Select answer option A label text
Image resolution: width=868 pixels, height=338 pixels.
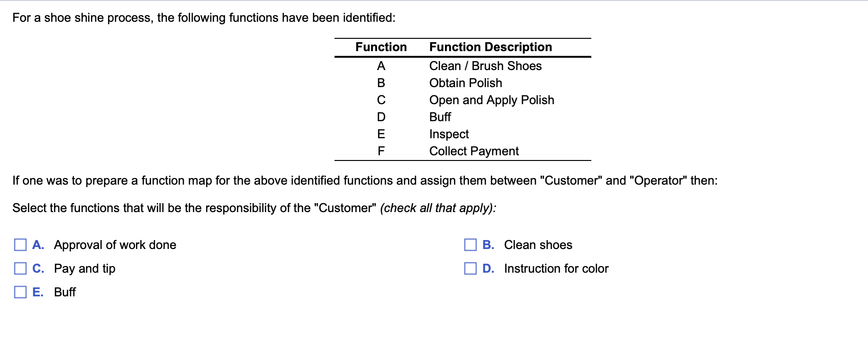tap(115, 245)
